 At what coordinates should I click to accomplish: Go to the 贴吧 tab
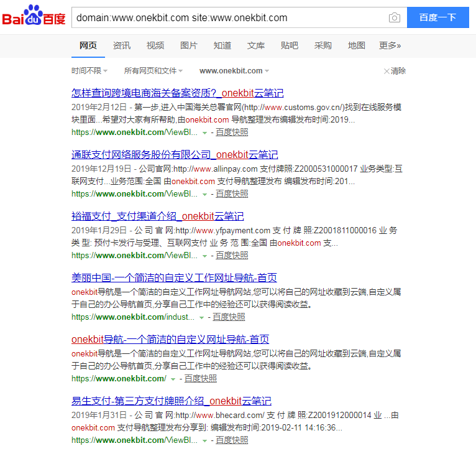pyautogui.click(x=290, y=45)
